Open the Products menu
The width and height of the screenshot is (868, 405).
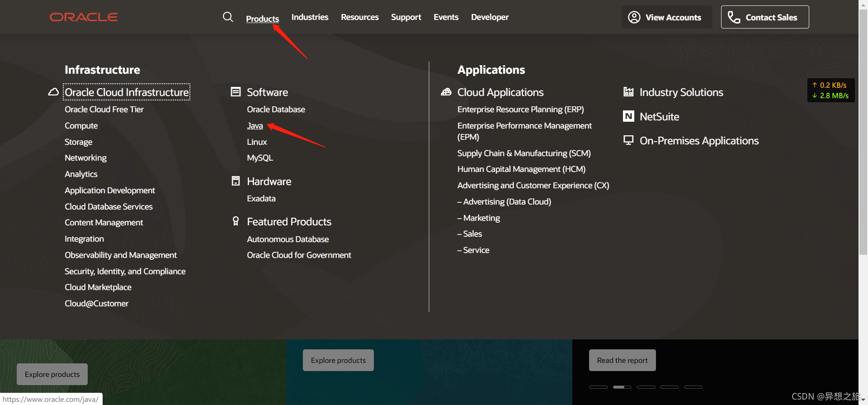pyautogui.click(x=262, y=19)
